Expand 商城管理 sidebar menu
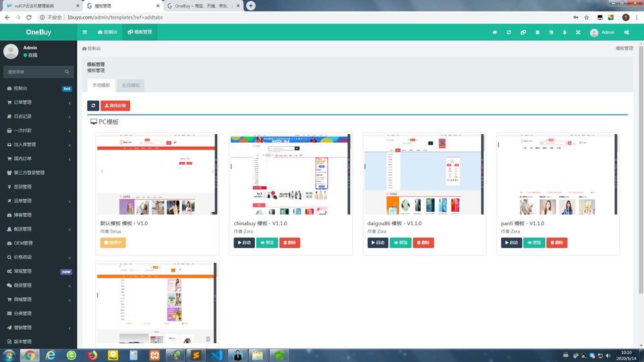Screen dimensions: 644x362 [x=39, y=300]
